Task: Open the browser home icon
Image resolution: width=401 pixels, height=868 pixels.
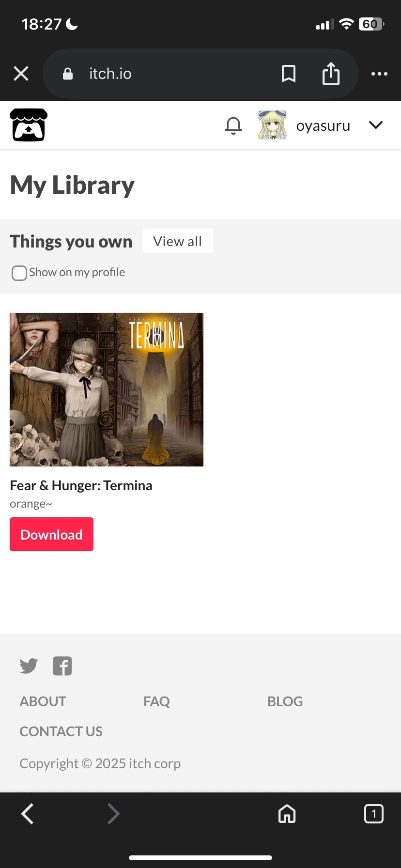Action: [287, 814]
